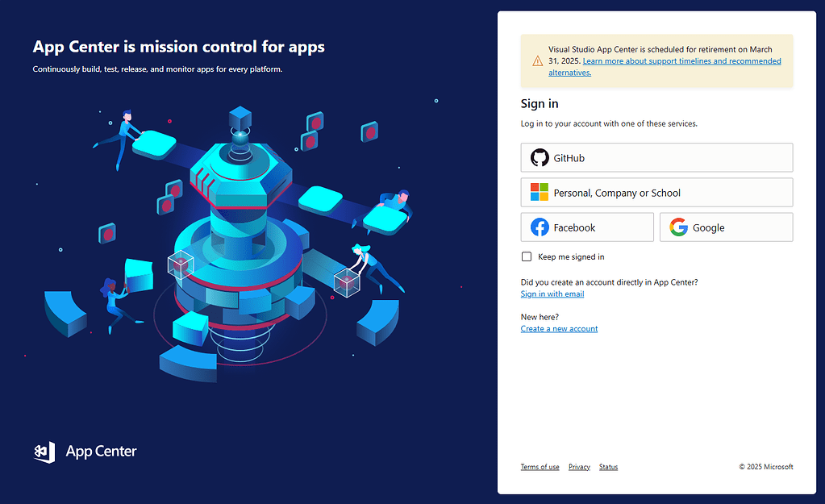The image size is (825, 504).
Task: Click the 'Continuously build, test, release' subtitle
Action: [x=157, y=69]
